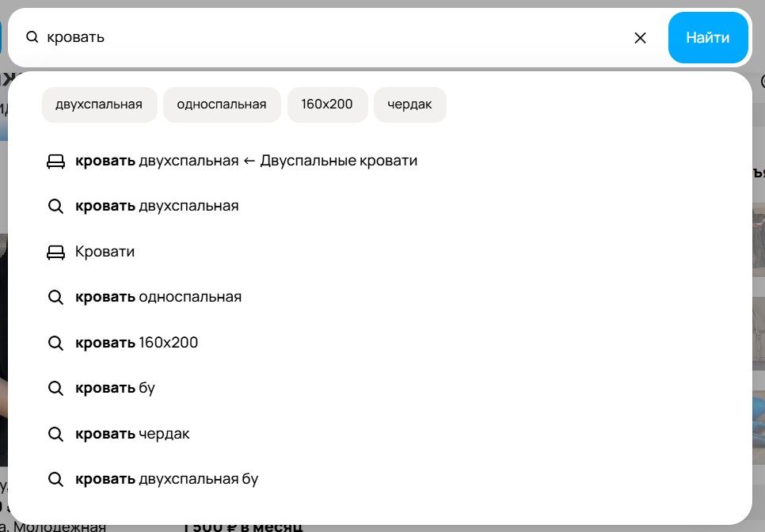Click the search icon next to 'кровать бу'
This screenshot has width=765, height=532.
tap(55, 389)
